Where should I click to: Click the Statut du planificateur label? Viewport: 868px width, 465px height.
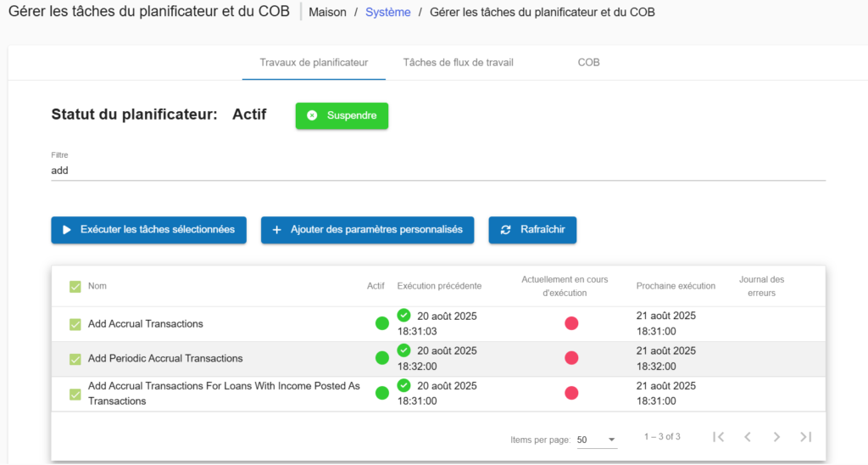135,115
